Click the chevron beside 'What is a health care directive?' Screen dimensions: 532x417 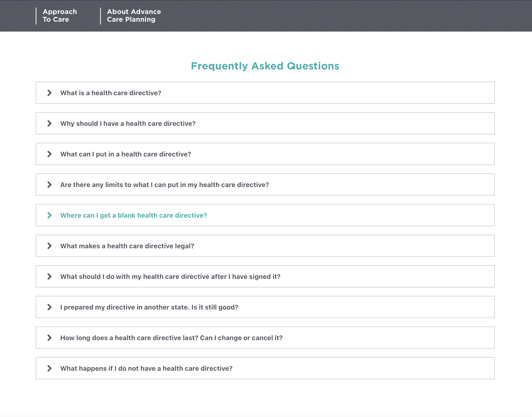[x=49, y=93]
